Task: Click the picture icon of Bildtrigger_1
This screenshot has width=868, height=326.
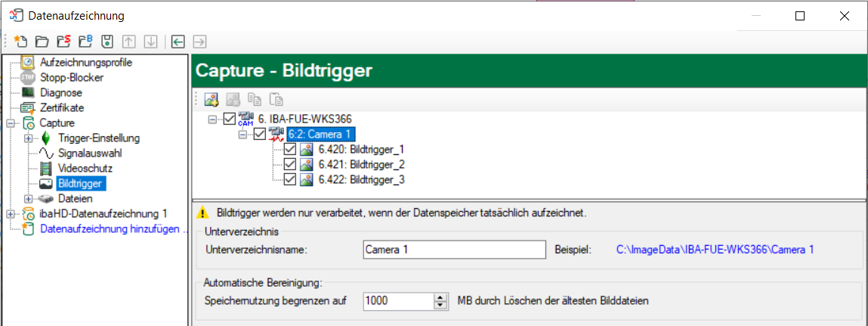Action: coord(307,150)
